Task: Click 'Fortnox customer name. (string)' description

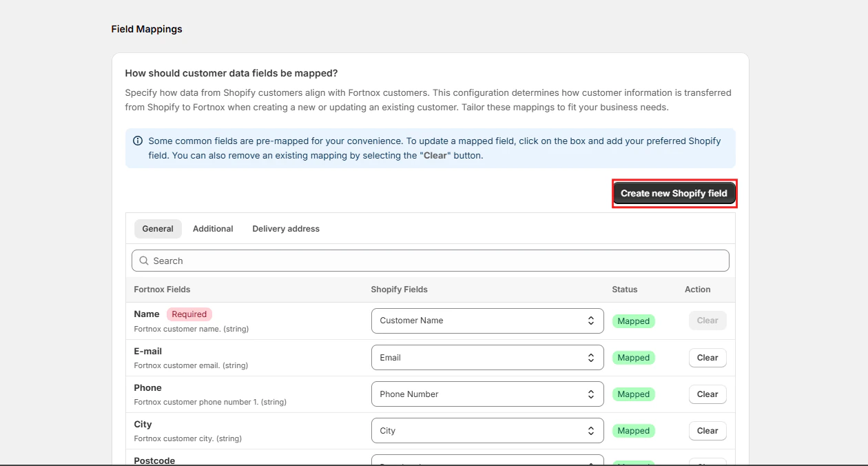Action: click(x=192, y=330)
